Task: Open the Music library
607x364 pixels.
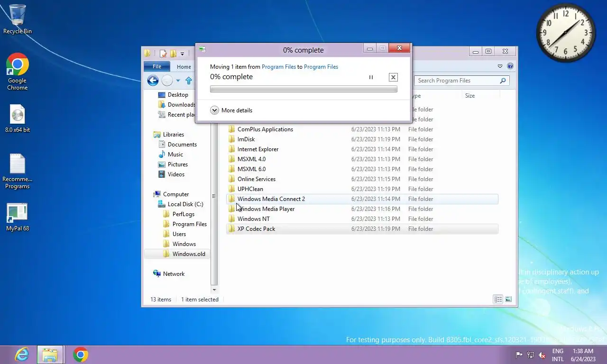Action: coord(170,155)
